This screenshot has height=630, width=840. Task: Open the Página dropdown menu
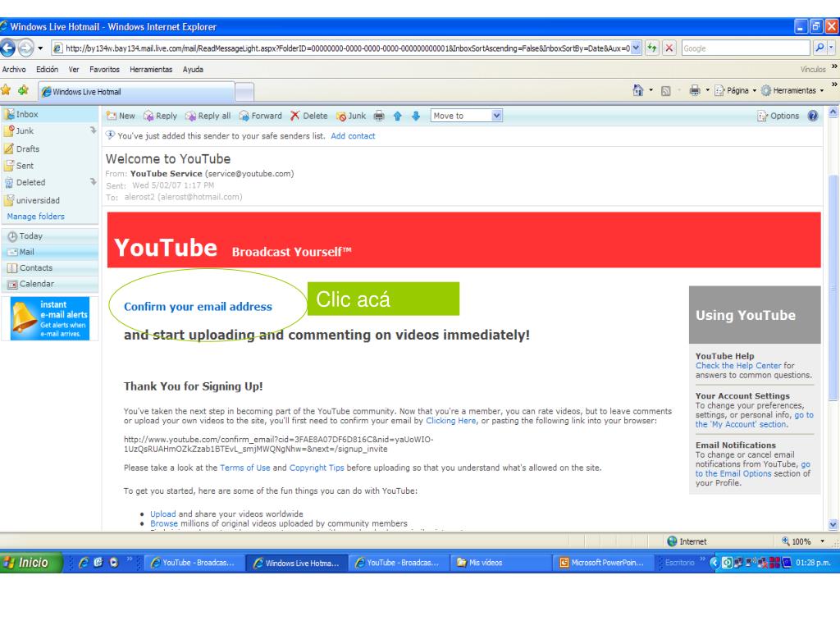(x=736, y=90)
